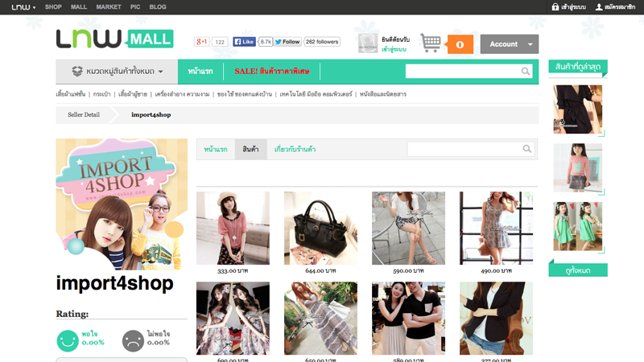Open recently viewed black dress thumbnail
The image size is (644, 362).
pyautogui.click(x=578, y=109)
